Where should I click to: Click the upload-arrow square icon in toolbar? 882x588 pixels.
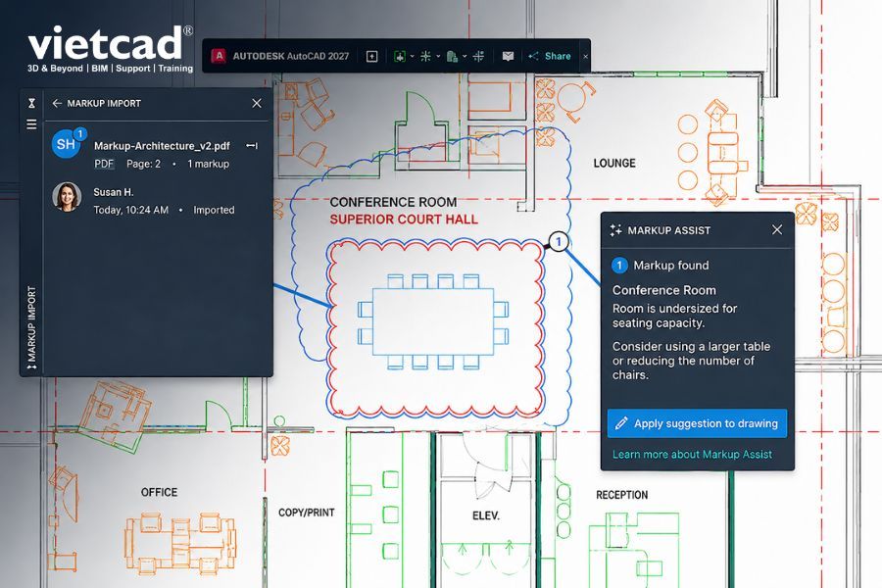tap(371, 56)
